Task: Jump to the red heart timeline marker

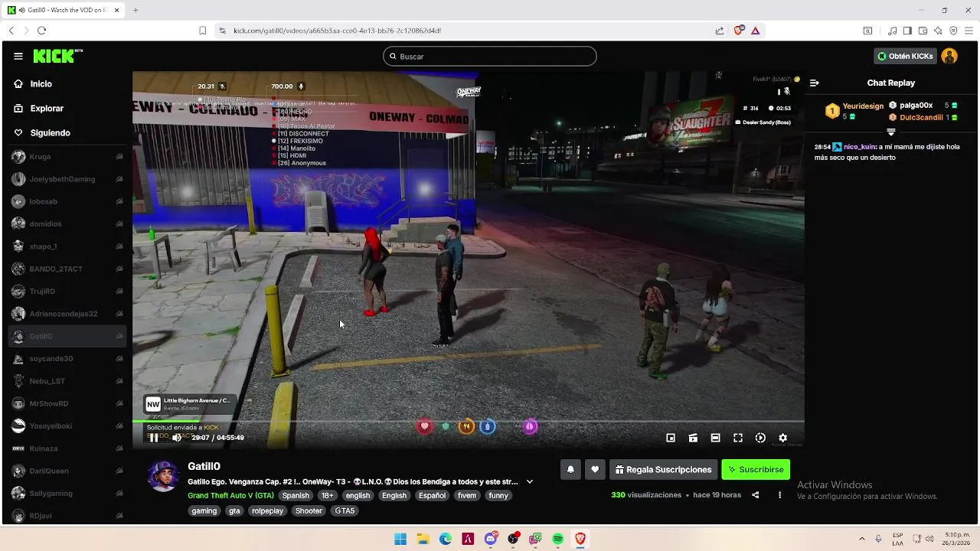Action: [425, 427]
